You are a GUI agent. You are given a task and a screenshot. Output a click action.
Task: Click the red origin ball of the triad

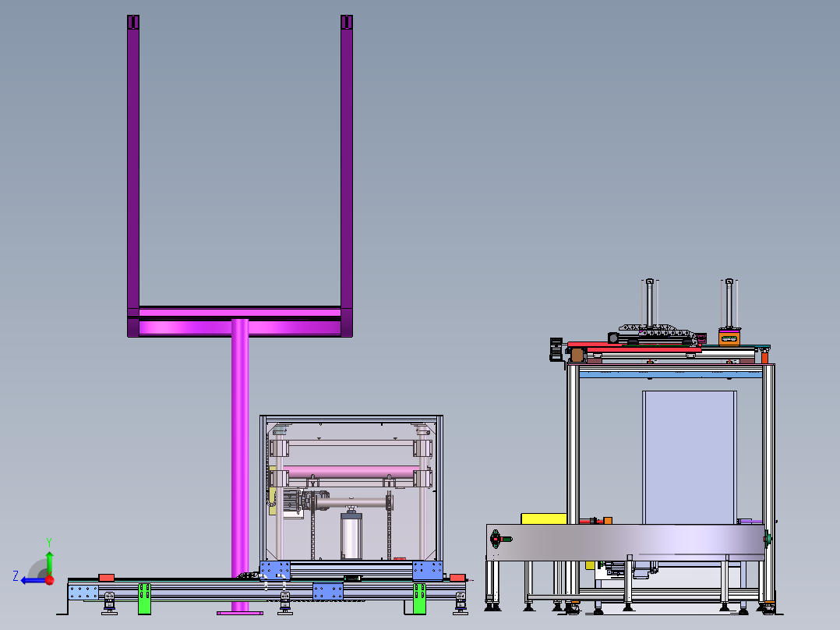pos(50,579)
